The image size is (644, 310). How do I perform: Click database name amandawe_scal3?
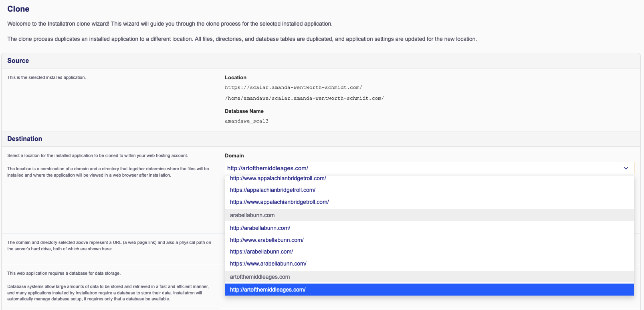[246, 121]
